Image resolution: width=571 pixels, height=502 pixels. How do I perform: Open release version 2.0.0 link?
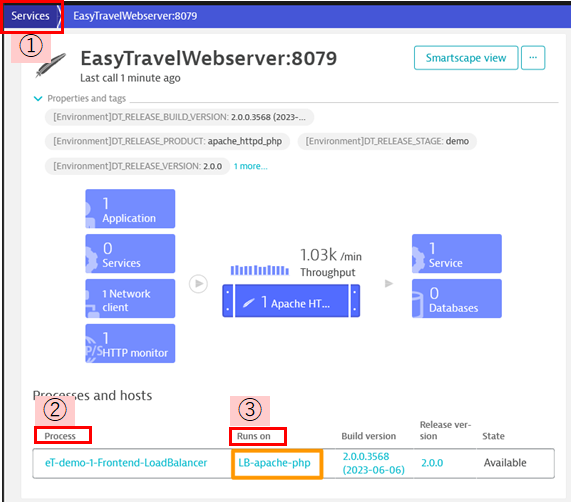[432, 463]
